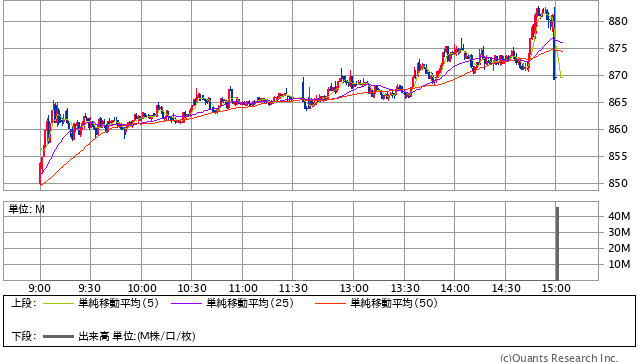Click the 11:30 time axis label
The width and height of the screenshot is (638, 362).
coord(293,288)
